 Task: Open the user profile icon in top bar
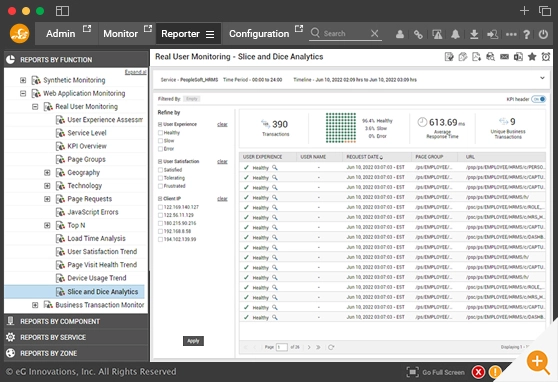[x=400, y=34]
